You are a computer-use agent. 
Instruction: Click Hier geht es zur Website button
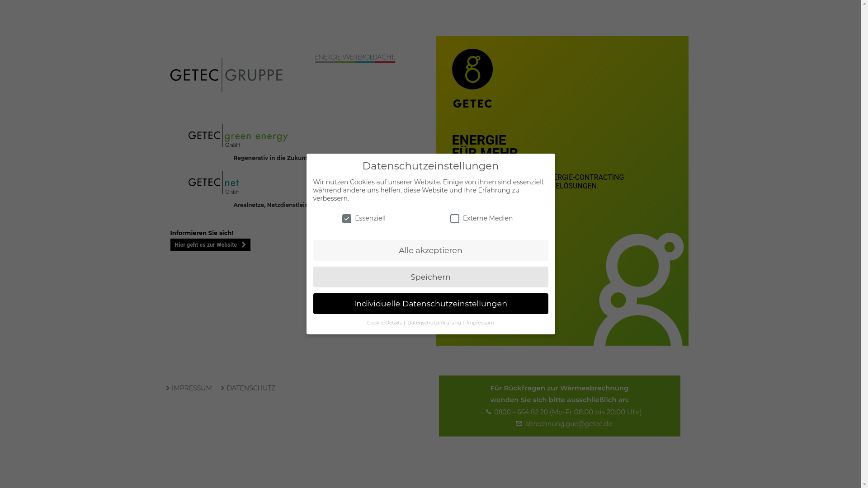point(210,245)
